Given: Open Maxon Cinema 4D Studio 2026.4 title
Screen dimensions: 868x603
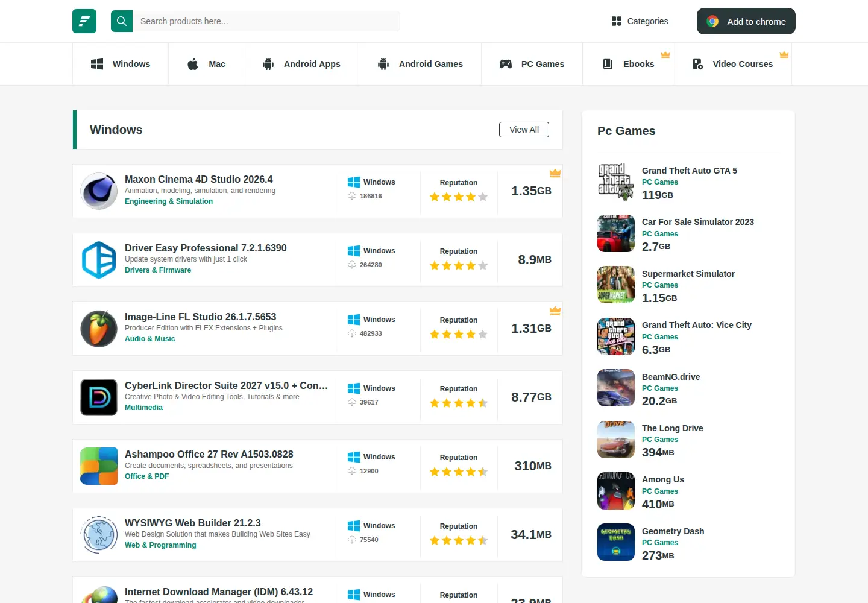Looking at the screenshot, I should click(199, 179).
